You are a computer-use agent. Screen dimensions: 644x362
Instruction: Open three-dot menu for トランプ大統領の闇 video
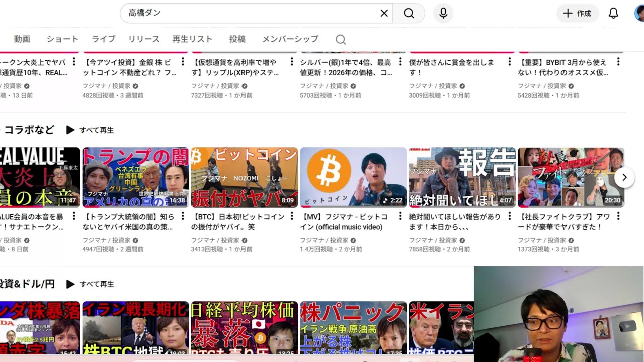[183, 216]
